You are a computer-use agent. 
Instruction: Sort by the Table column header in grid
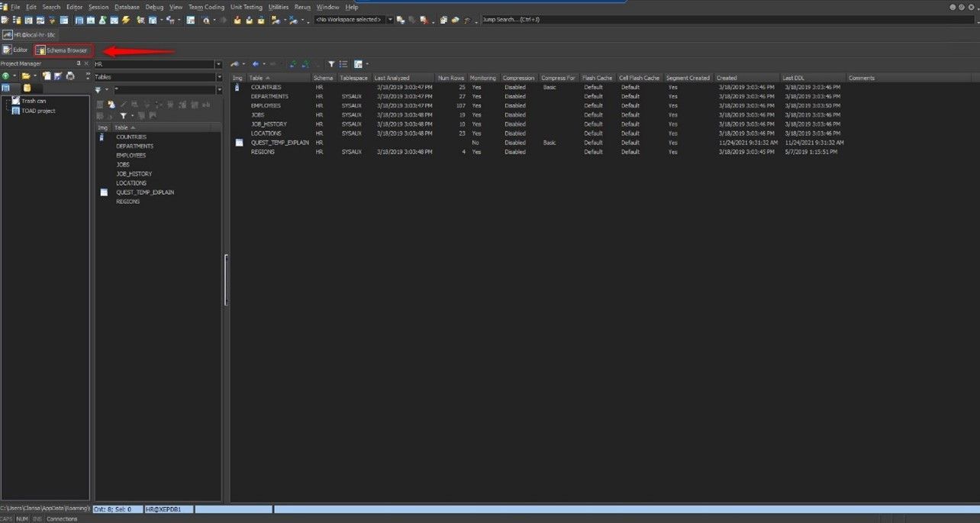coord(279,78)
